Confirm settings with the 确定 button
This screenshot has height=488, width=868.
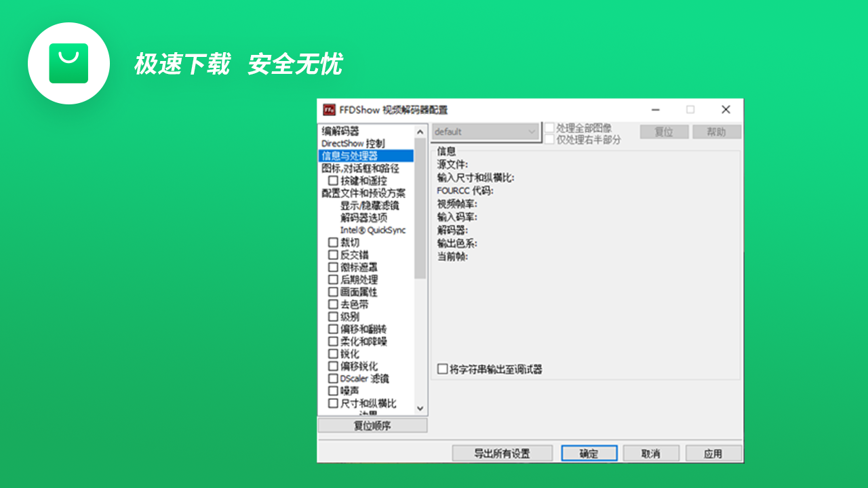[x=589, y=453]
